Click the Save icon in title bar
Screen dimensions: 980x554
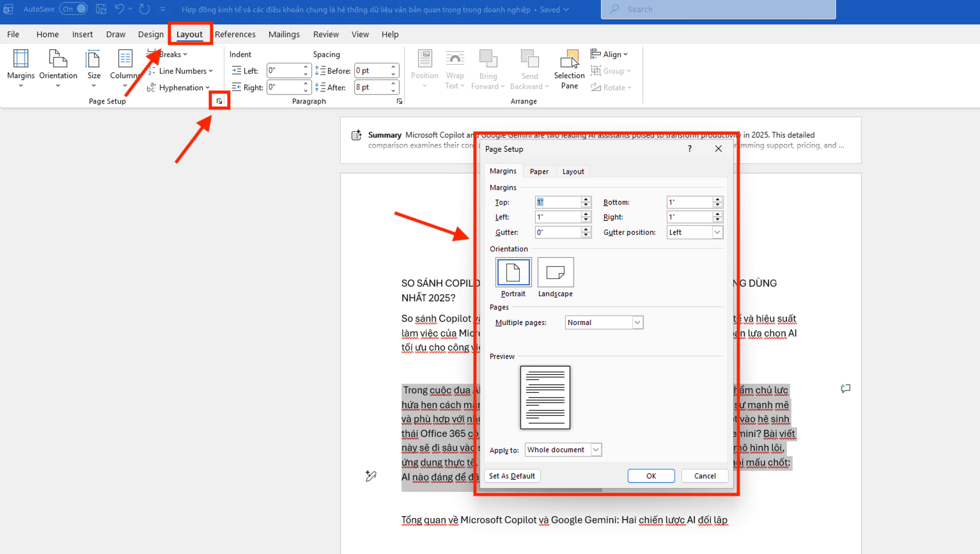(x=101, y=9)
